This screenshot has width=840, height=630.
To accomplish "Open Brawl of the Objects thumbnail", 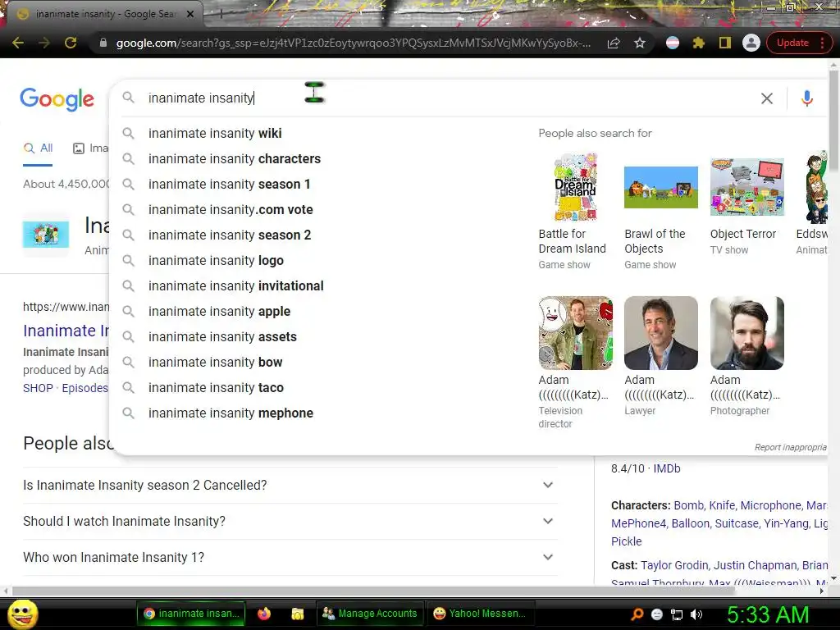I will point(661,187).
